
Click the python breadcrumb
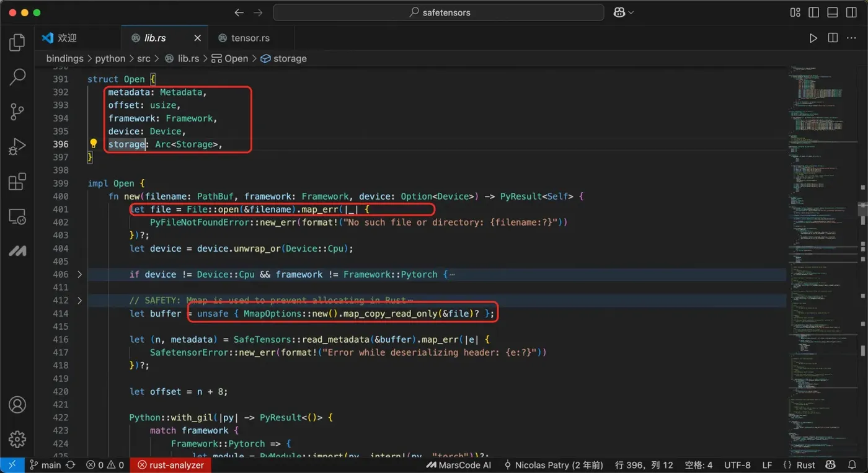coord(110,58)
